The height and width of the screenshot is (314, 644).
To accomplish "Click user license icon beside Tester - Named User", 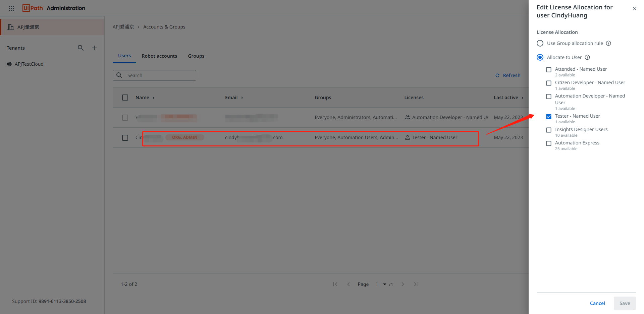I will (x=407, y=137).
